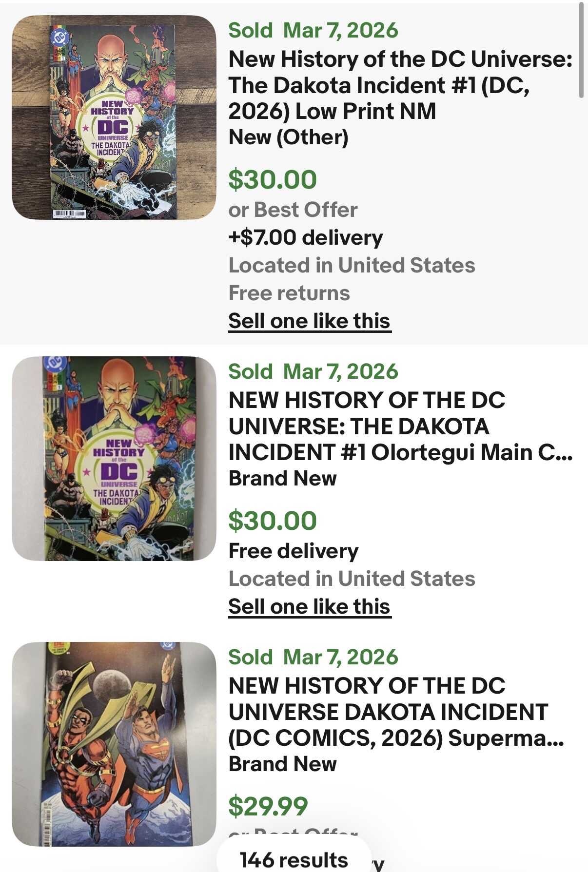Tap 'Sold Mar 7, 2026' on the Superman listing

[x=313, y=657]
